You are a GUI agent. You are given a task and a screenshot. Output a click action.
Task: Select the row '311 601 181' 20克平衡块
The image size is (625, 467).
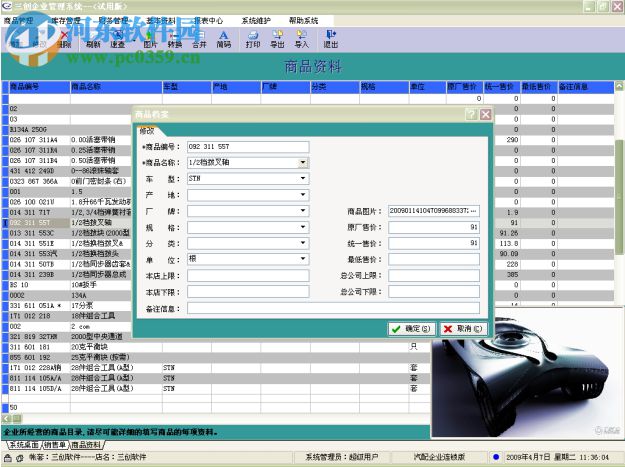tap(216, 347)
